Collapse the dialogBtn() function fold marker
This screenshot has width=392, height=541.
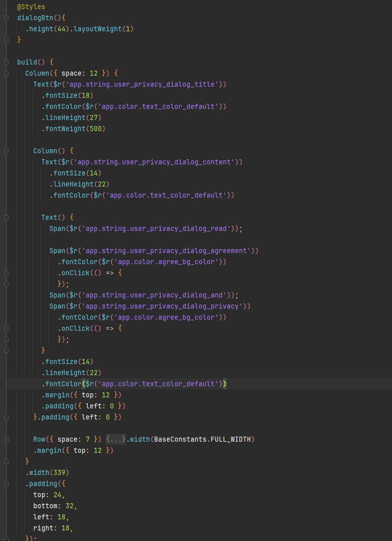click(x=6, y=18)
